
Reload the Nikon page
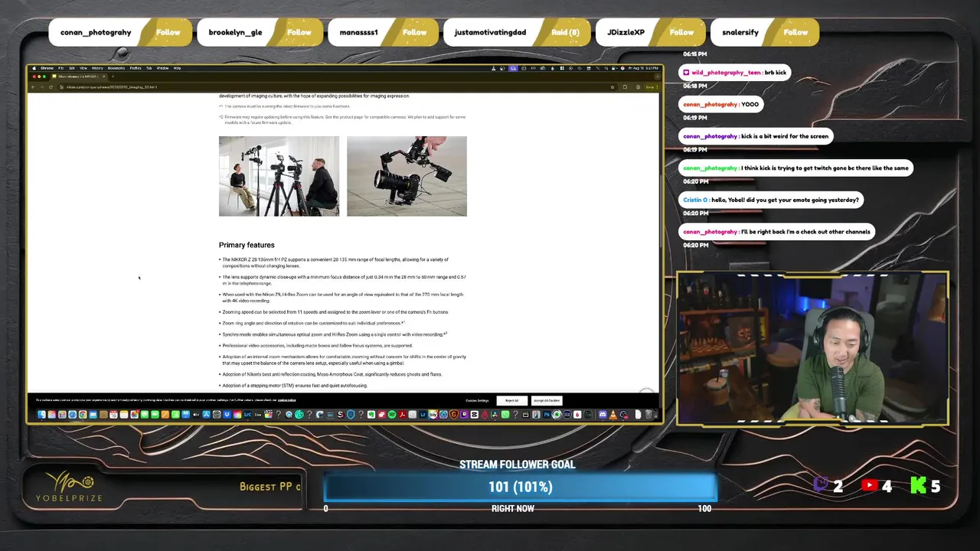[x=51, y=87]
